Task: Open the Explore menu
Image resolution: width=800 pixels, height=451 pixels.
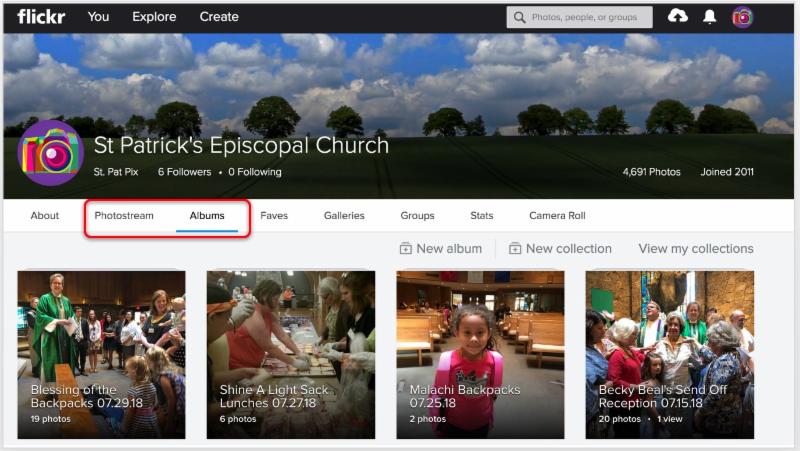Action: [154, 17]
